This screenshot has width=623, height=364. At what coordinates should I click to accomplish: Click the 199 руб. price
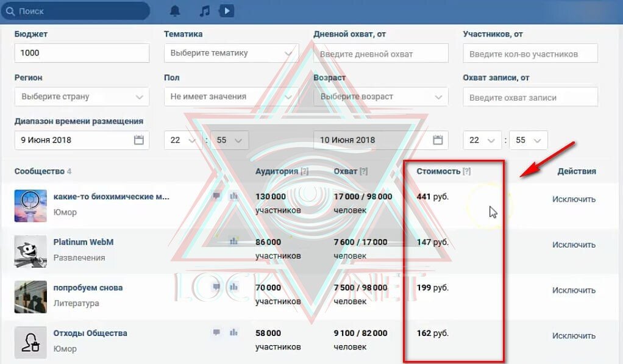tap(432, 287)
